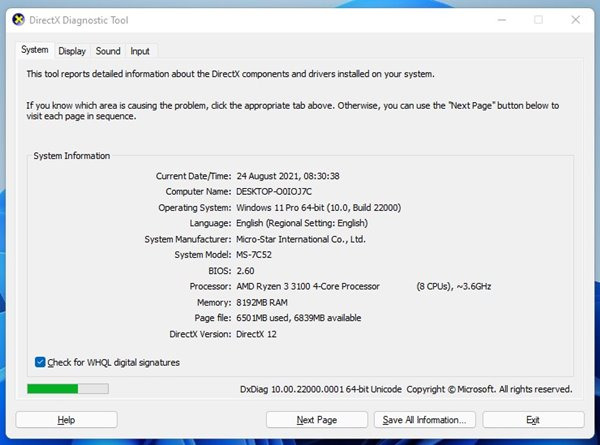Screen dimensions: 600x445
Task: Click Save All Information button
Action: [x=425, y=420]
